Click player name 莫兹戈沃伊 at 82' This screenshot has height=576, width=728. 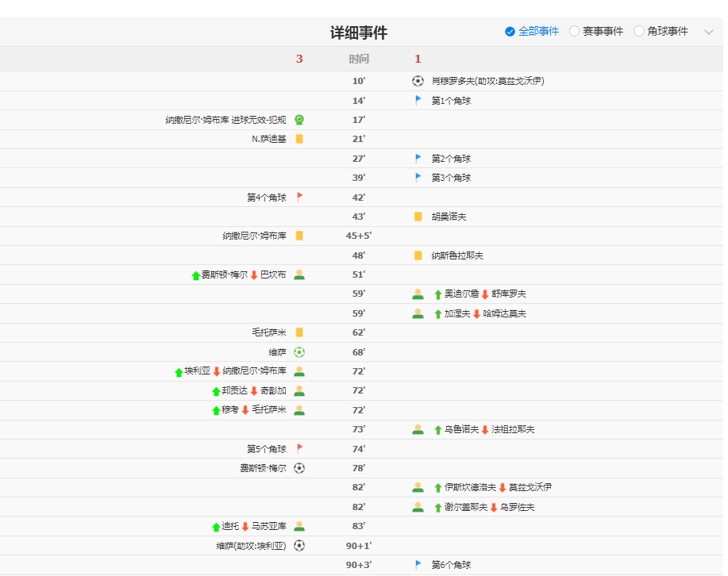530,487
